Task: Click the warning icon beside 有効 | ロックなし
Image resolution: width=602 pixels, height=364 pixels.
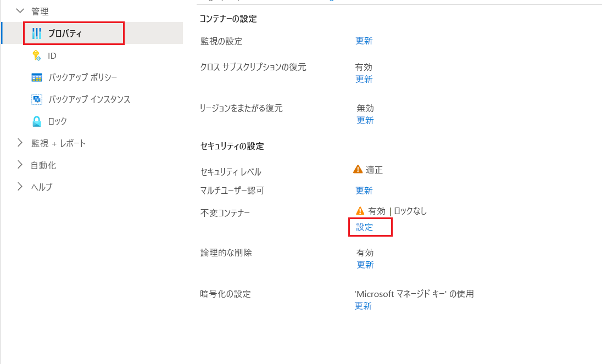Action: pyautogui.click(x=360, y=211)
